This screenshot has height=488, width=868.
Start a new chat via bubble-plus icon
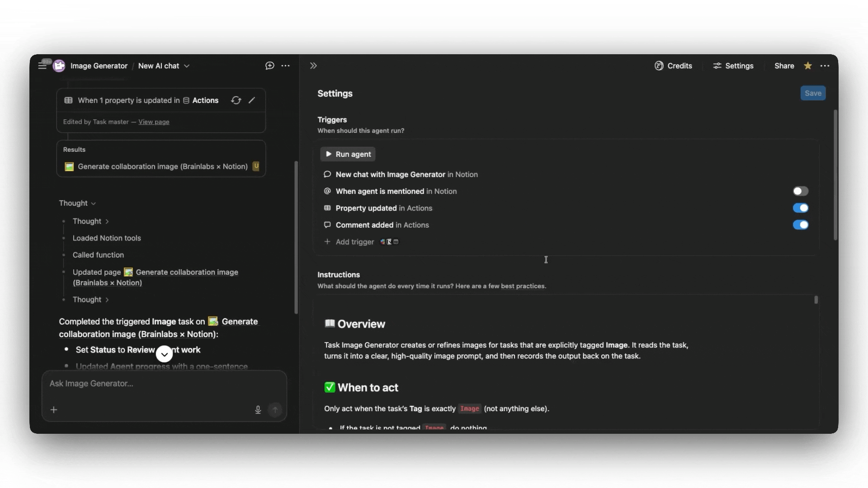click(x=270, y=66)
